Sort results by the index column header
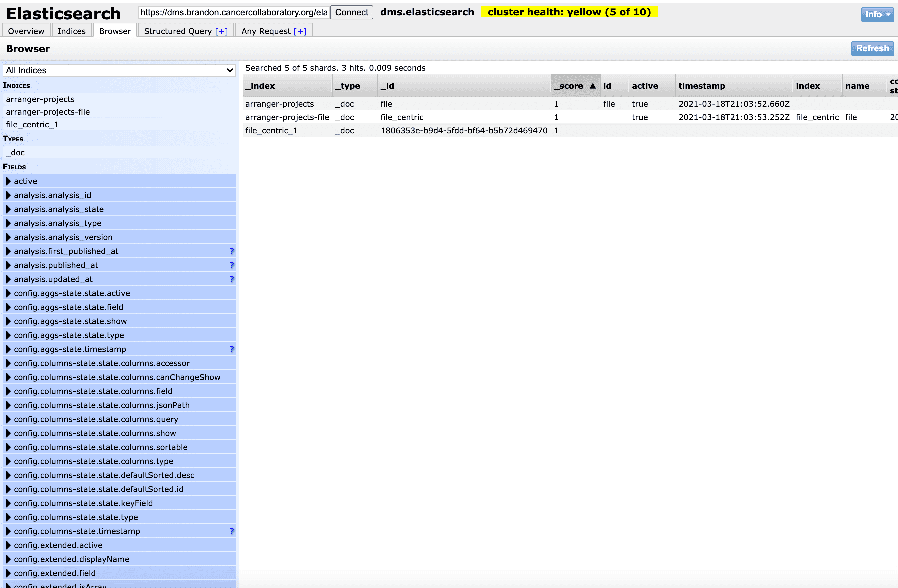The width and height of the screenshot is (898, 588). pyautogui.click(x=817, y=86)
